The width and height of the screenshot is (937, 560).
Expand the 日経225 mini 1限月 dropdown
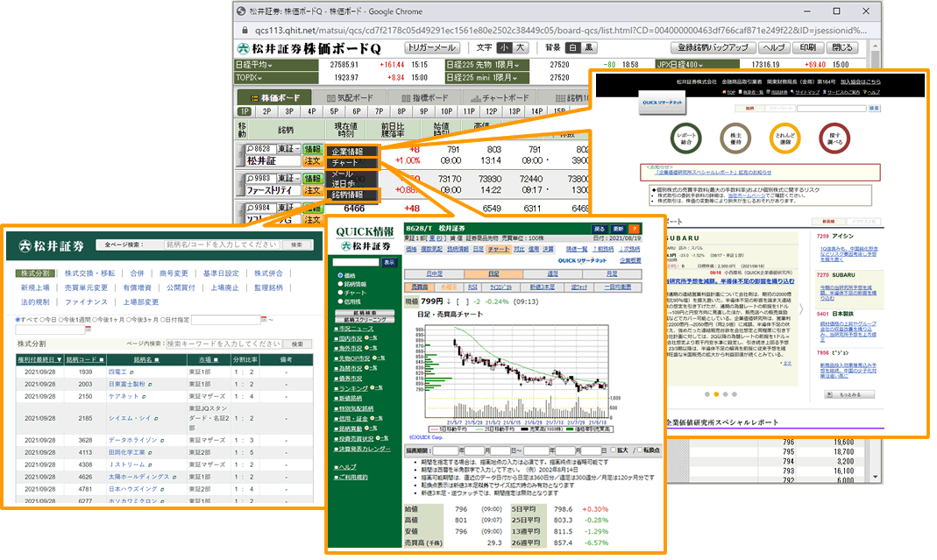click(515, 78)
